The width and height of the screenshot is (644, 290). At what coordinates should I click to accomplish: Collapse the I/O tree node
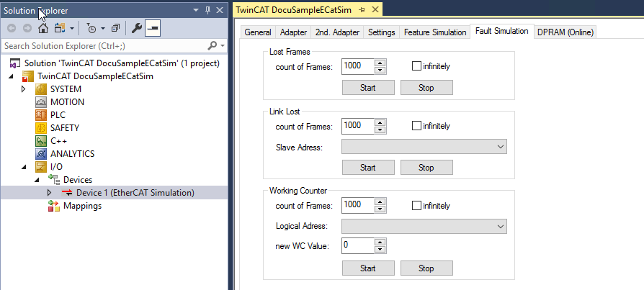tap(24, 167)
